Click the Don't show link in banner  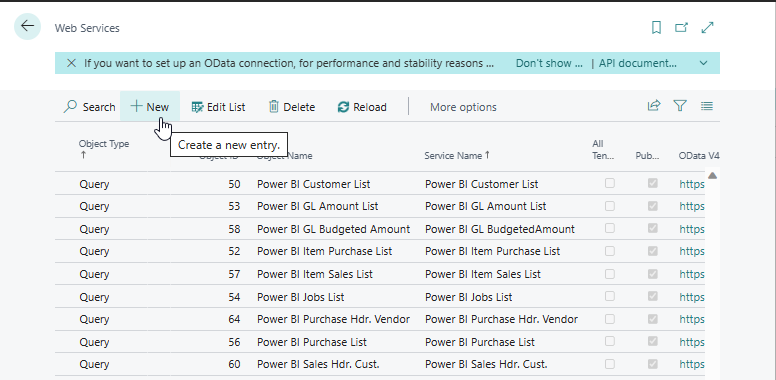click(x=549, y=63)
